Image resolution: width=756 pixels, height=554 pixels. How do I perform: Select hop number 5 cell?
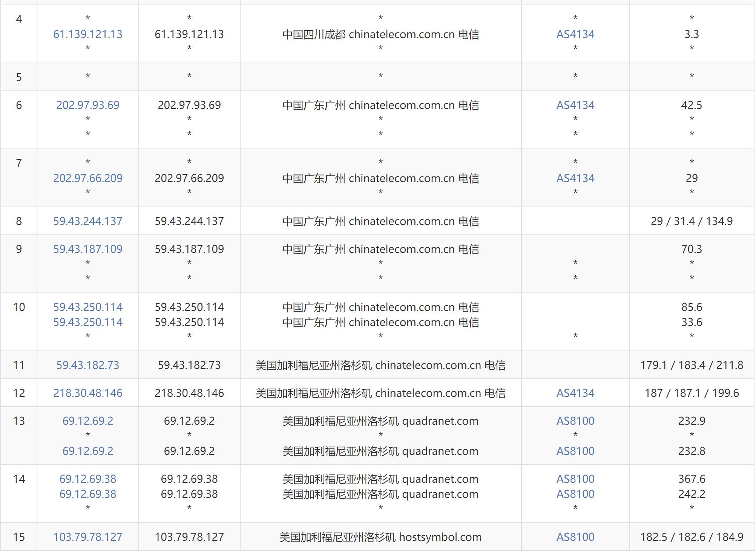[19, 77]
